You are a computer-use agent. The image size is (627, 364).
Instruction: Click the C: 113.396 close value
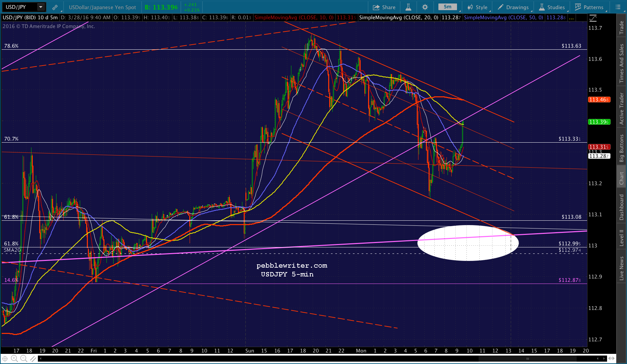click(x=215, y=18)
